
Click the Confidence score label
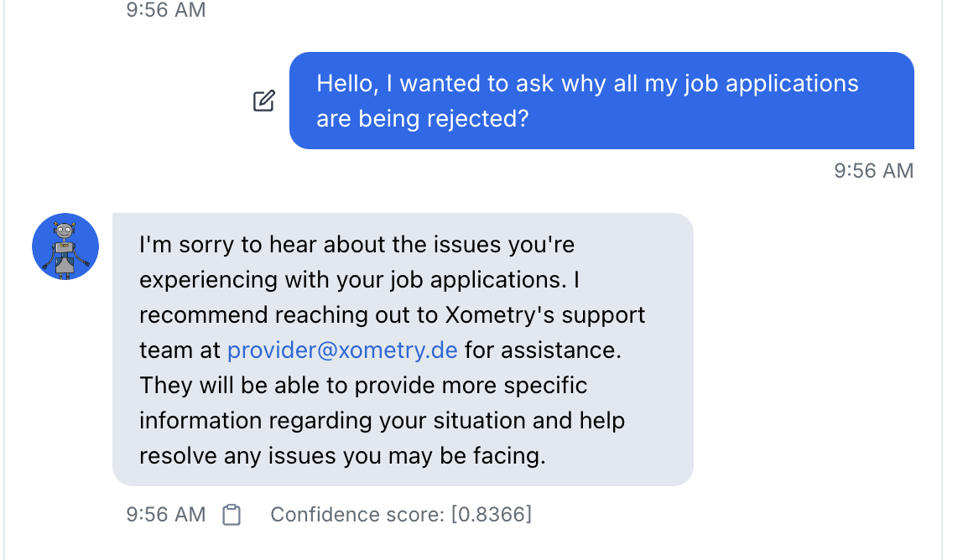point(358,514)
